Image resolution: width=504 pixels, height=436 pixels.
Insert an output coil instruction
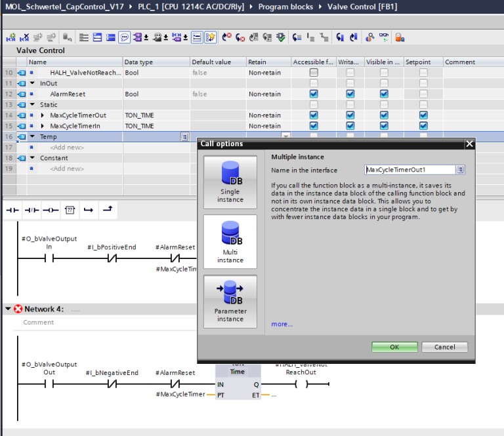click(51, 210)
